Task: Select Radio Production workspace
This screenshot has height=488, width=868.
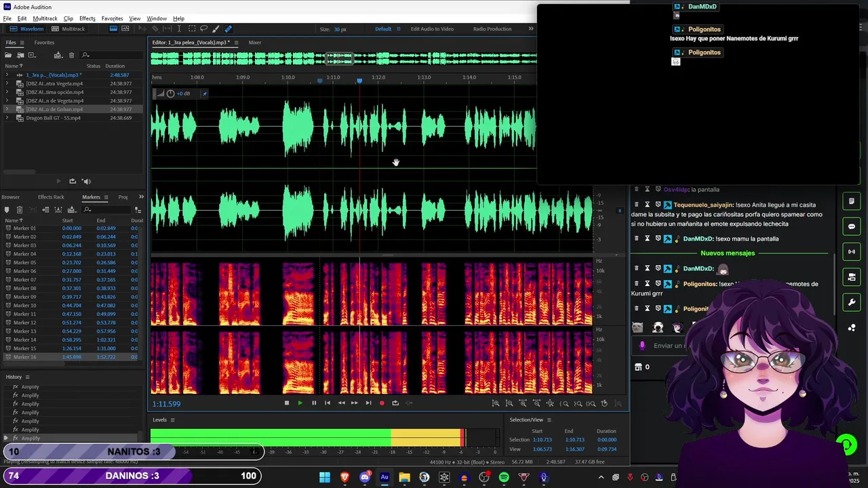Action: (x=492, y=28)
